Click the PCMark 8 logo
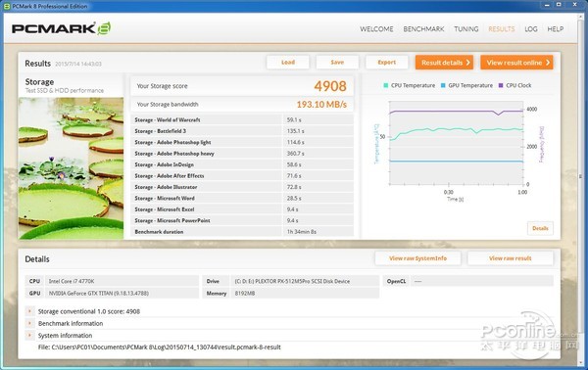Image resolution: width=588 pixels, height=370 pixels. click(x=61, y=28)
